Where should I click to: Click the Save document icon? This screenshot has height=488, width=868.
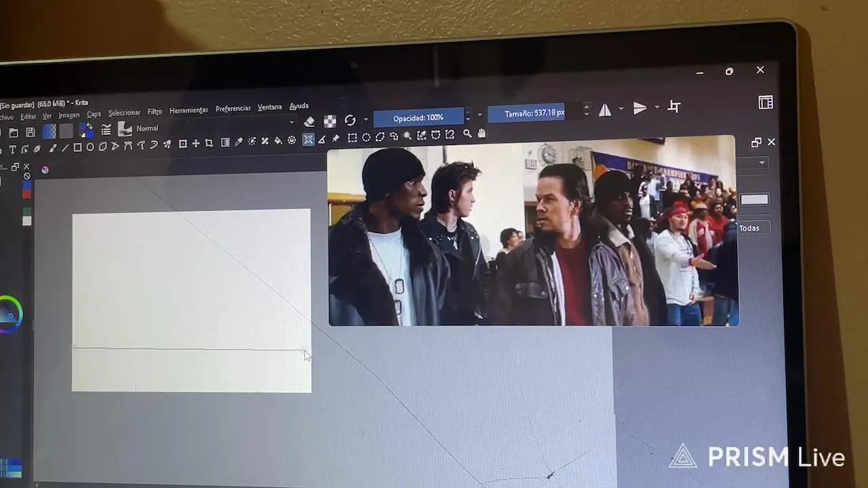31,132
